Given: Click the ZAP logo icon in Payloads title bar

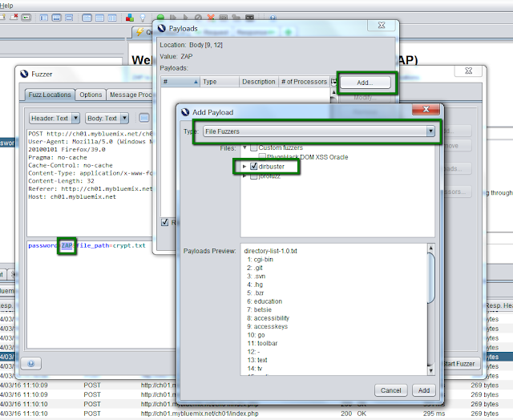Looking at the screenshot, I should (162, 29).
